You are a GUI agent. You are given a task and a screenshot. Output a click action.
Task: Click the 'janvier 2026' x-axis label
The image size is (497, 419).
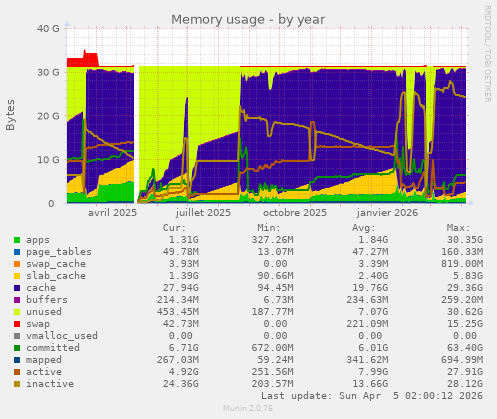387,213
